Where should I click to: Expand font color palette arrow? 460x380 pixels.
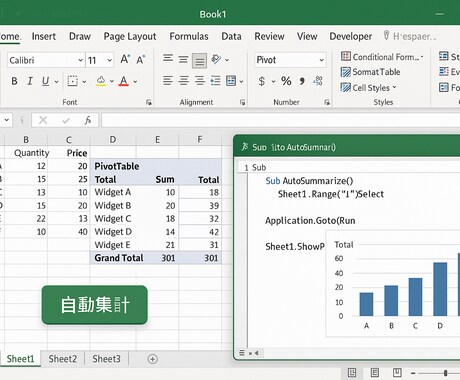tap(135, 82)
